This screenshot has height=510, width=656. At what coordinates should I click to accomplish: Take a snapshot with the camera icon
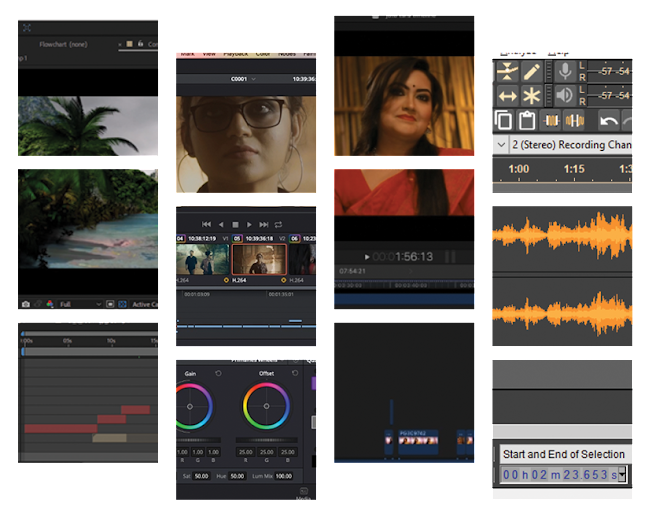[25, 304]
